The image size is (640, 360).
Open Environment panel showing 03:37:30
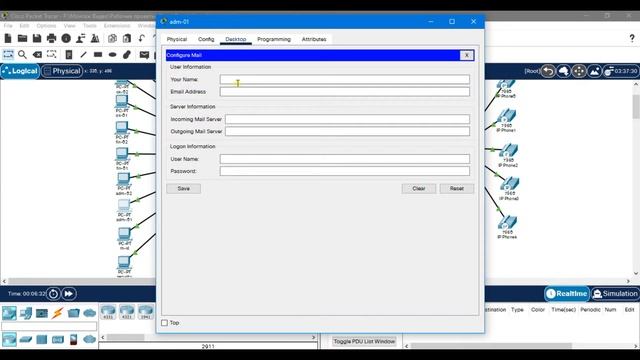pos(620,71)
